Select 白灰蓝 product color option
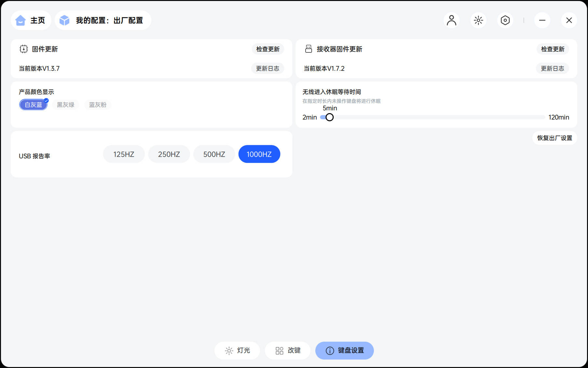 click(x=34, y=105)
